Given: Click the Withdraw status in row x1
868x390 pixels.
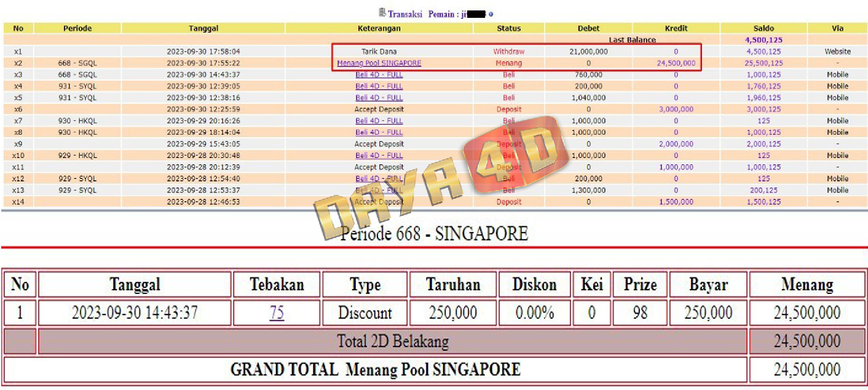Looking at the screenshot, I should coord(508,52).
